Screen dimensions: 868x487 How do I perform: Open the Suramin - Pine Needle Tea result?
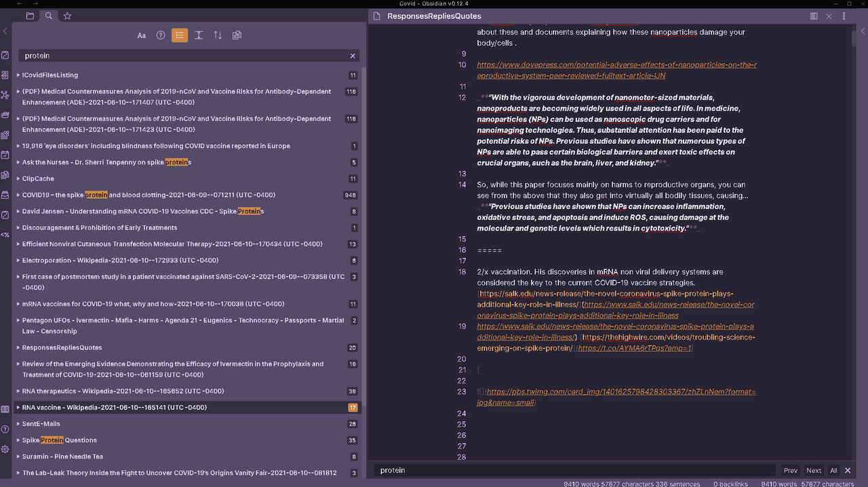62,456
